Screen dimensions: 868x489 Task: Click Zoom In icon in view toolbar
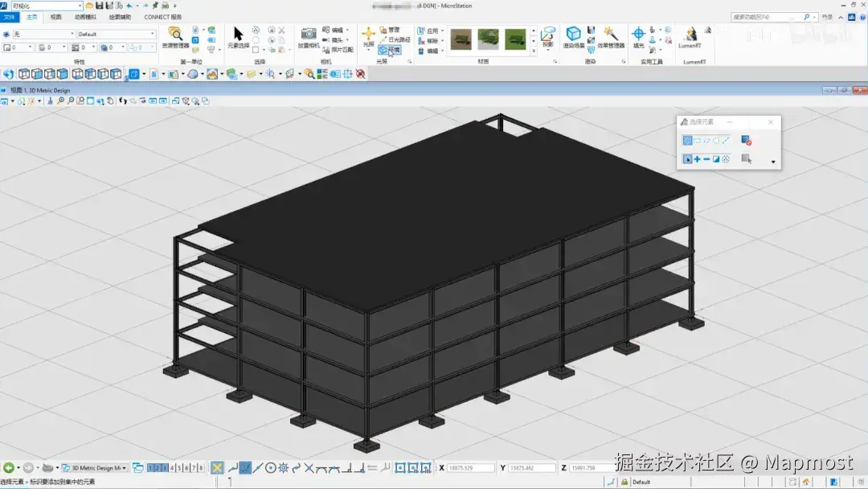click(60, 101)
